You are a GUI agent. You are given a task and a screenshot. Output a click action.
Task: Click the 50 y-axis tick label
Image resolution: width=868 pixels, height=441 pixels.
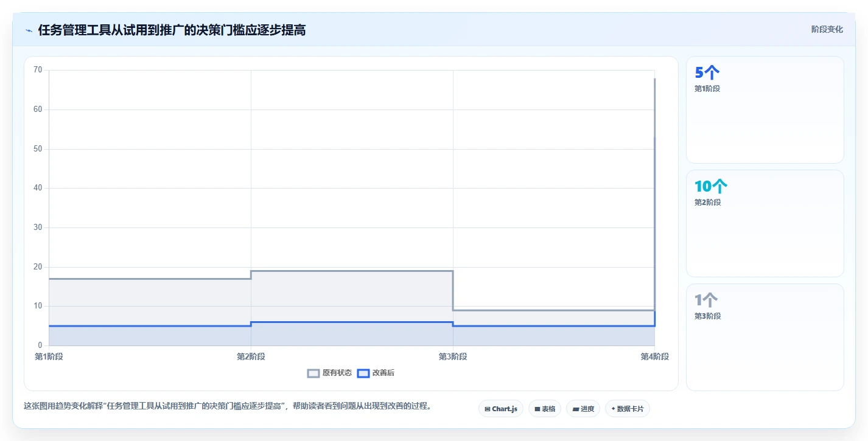tap(38, 149)
